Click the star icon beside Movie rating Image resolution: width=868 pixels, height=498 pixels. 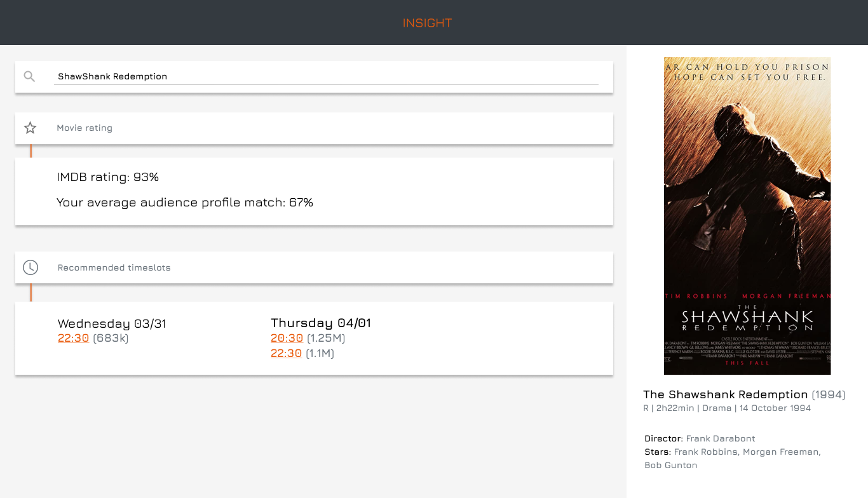tap(30, 128)
